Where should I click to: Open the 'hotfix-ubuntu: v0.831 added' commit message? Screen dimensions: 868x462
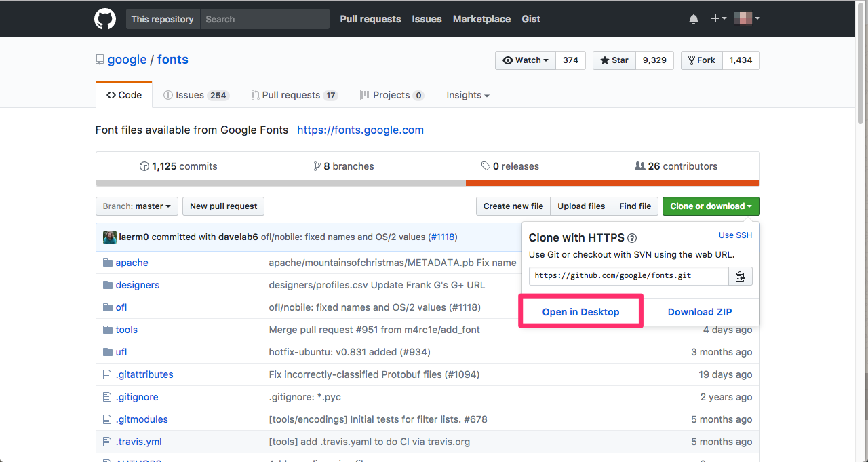click(349, 352)
